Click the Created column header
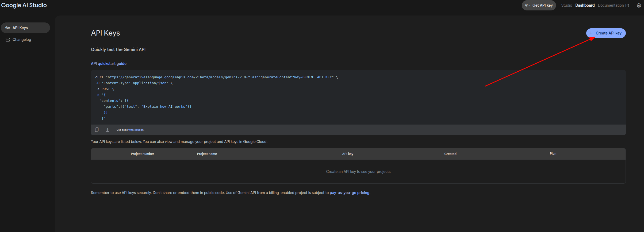644x232 pixels. pyautogui.click(x=450, y=154)
